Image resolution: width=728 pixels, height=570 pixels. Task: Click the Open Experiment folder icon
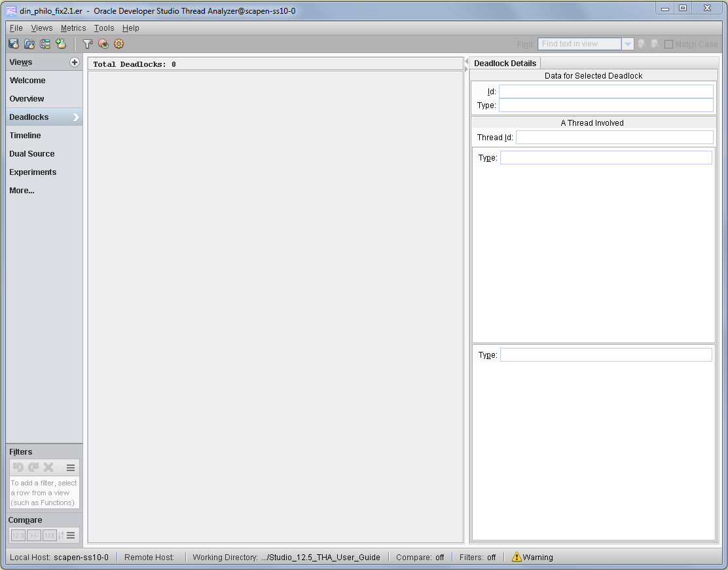click(29, 44)
